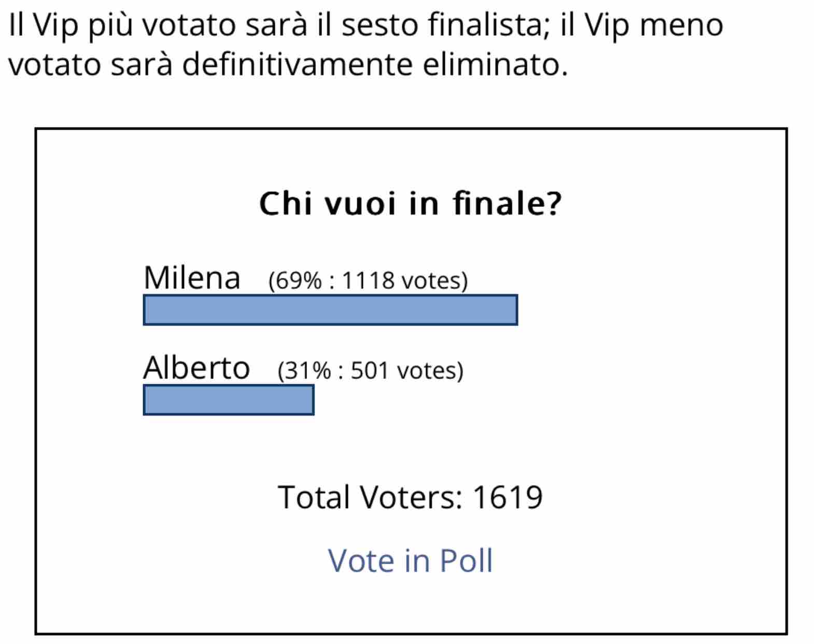Open the Vote in Poll link
Screen dimensions: 814x644
pos(410,561)
